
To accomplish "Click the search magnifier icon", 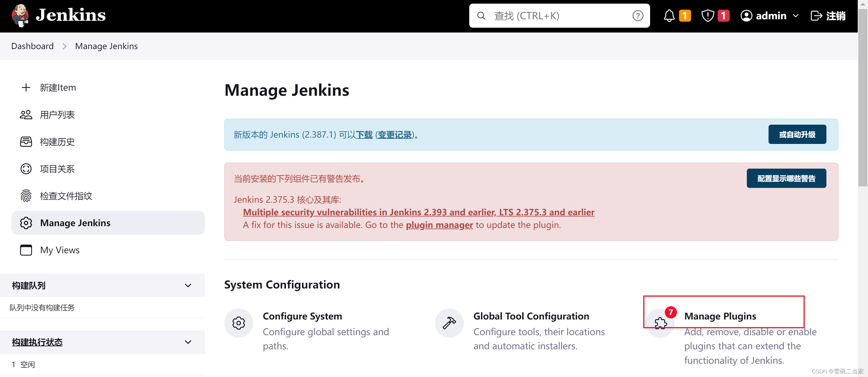I will coord(481,16).
